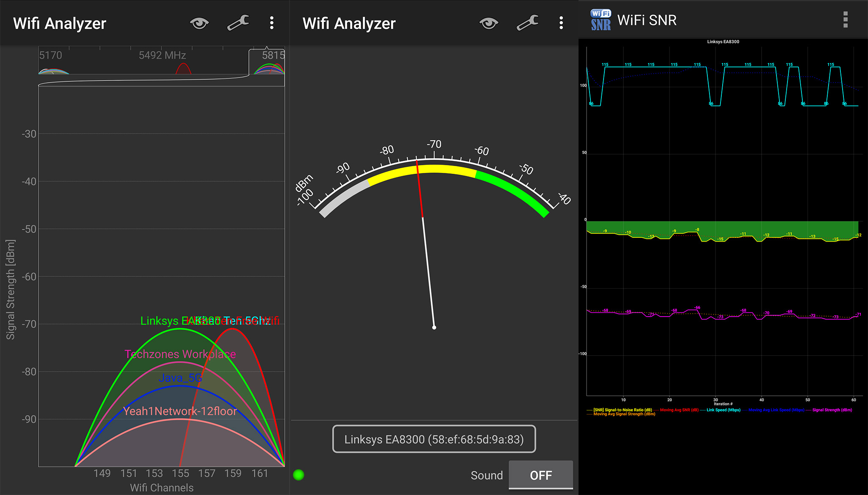Tap the WiFi SNR app logo
Viewport: 868px width, 495px height.
[x=601, y=20]
